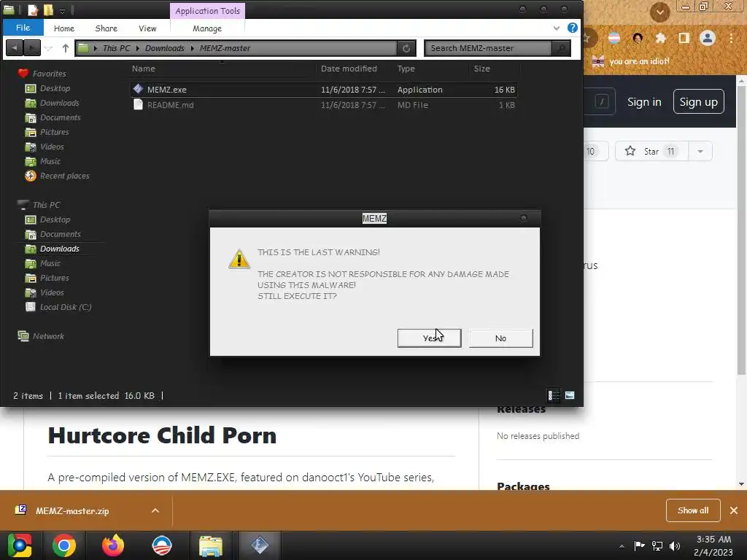Open MEMZ-master.zip download options chevron
This screenshot has height=560, width=747.
coord(155,510)
